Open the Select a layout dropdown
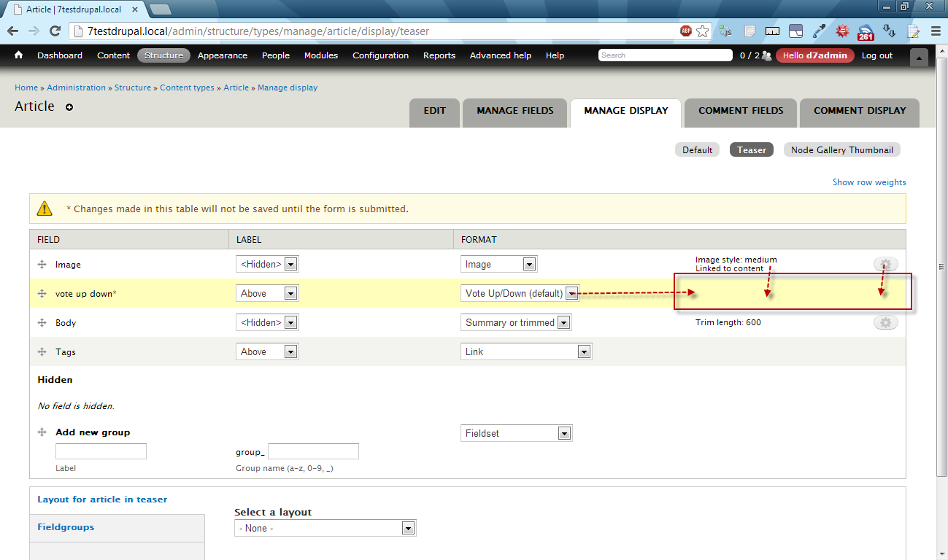 [325, 528]
